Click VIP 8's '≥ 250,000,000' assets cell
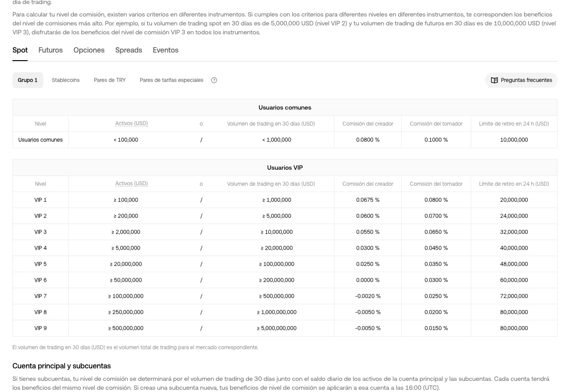This screenshot has height=392, width=570. [x=126, y=312]
